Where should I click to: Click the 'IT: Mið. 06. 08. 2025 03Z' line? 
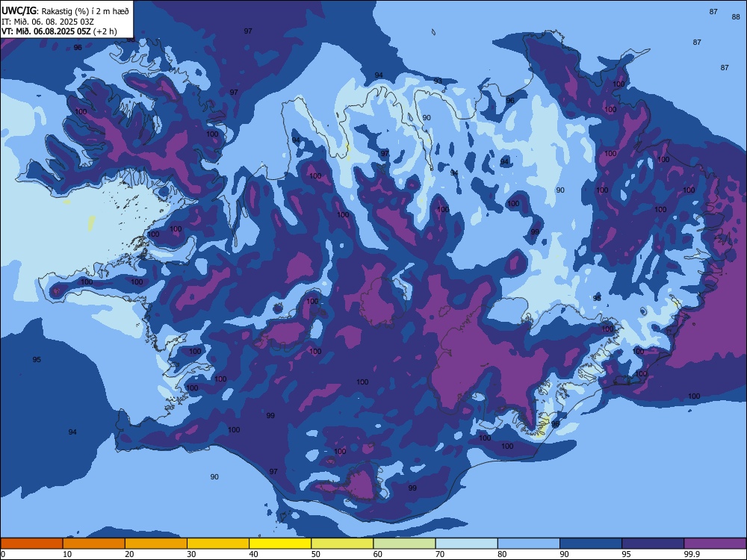pos(48,22)
